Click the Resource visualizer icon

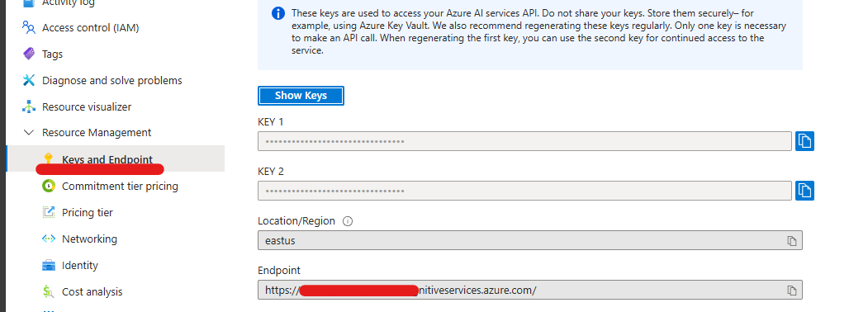pyautogui.click(x=28, y=106)
